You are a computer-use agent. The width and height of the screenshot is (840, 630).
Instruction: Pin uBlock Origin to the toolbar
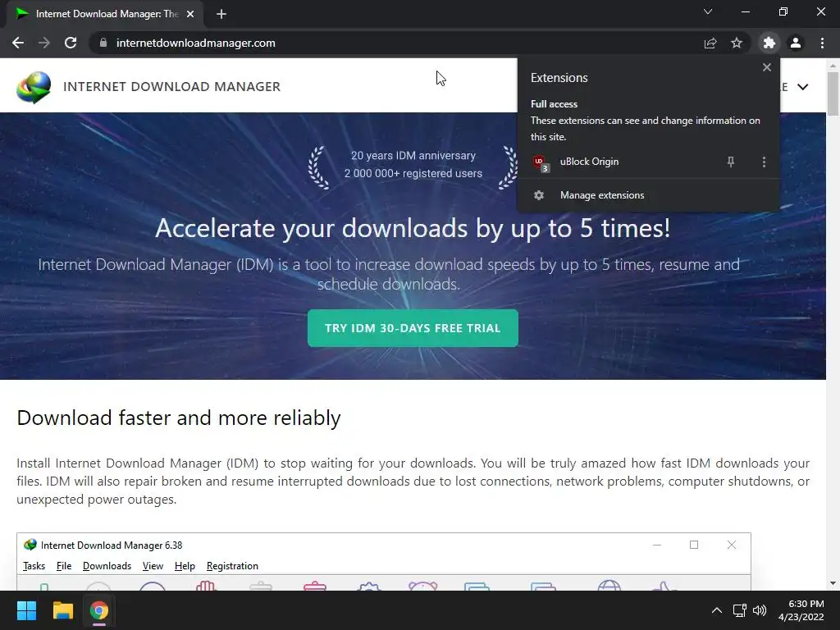731,162
